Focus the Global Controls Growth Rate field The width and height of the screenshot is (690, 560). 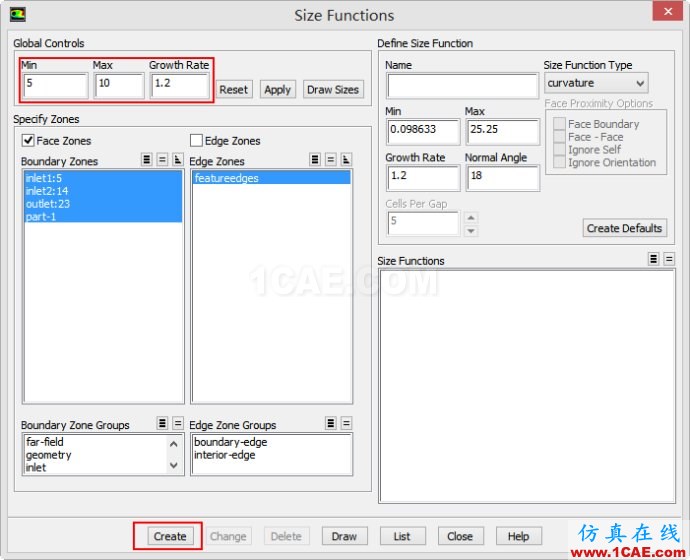pyautogui.click(x=180, y=85)
